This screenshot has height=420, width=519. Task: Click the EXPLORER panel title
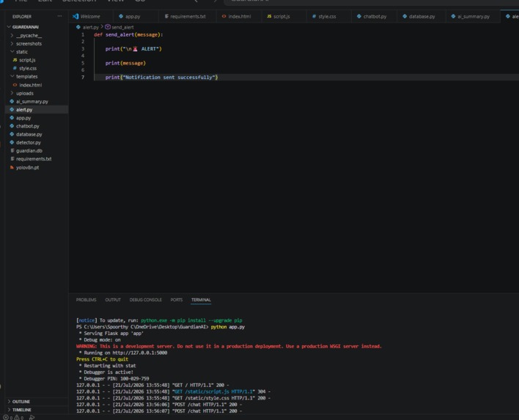(x=22, y=16)
